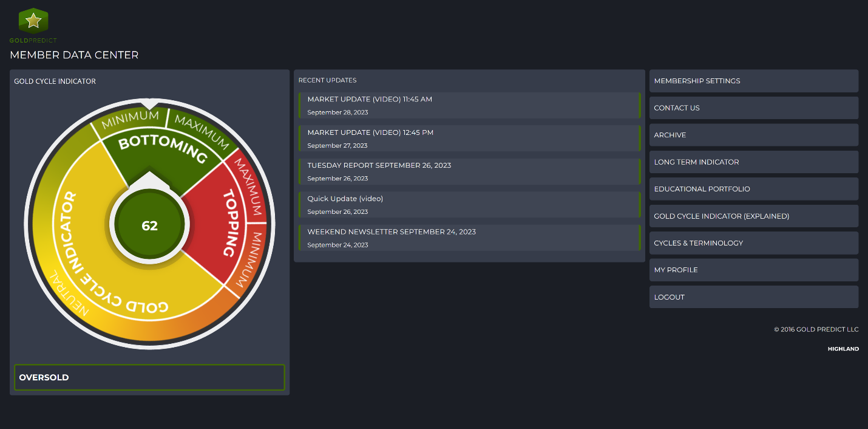Click the Gold Predict star logo

pyautogui.click(x=33, y=22)
